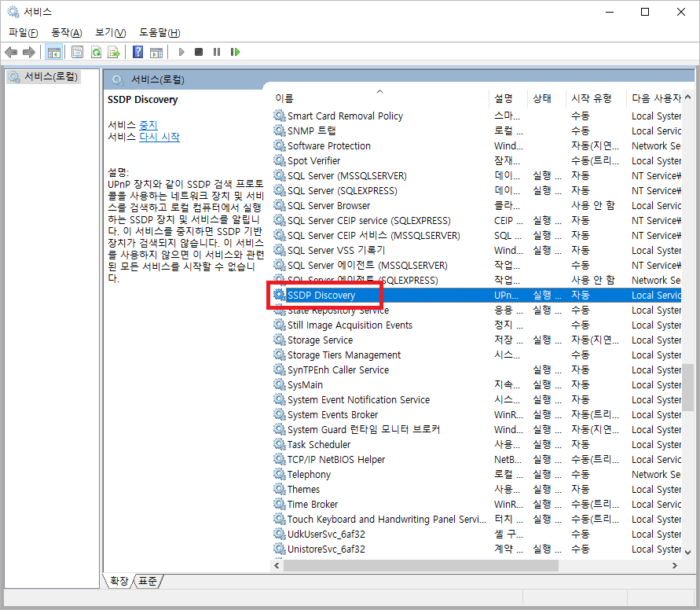The width and height of the screenshot is (700, 610).
Task: Sort by the 시작 유형 column header
Action: pos(596,98)
